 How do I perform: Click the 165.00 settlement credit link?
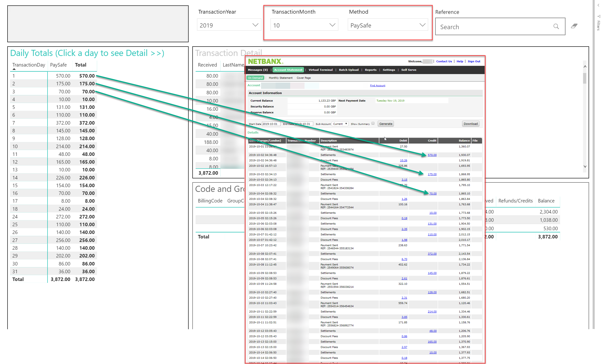432,341
